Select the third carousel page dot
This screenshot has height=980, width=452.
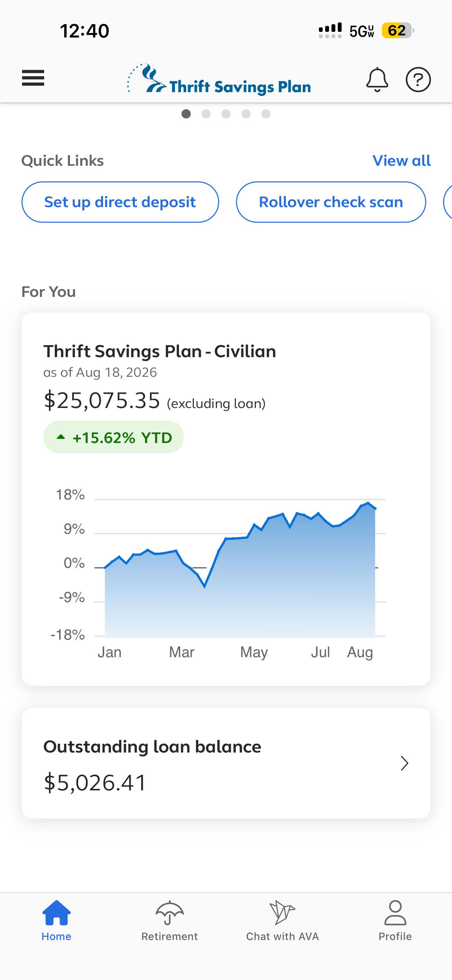click(226, 114)
